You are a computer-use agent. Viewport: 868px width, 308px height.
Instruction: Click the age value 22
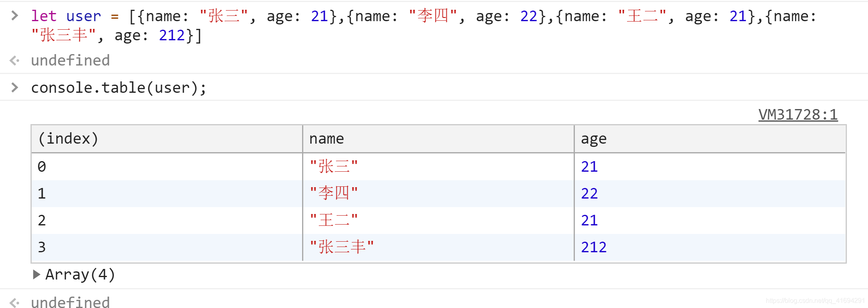pos(589,194)
